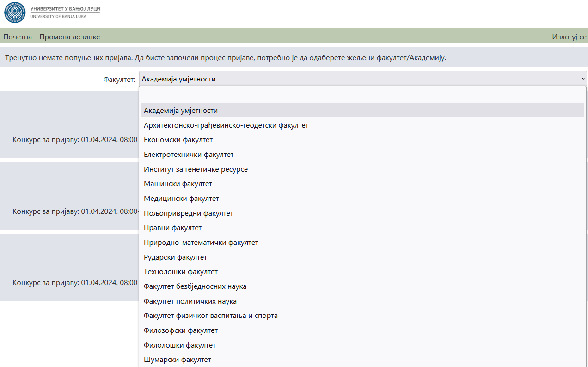
Task: Select Факултет политичких наука
Action: pyautogui.click(x=190, y=301)
